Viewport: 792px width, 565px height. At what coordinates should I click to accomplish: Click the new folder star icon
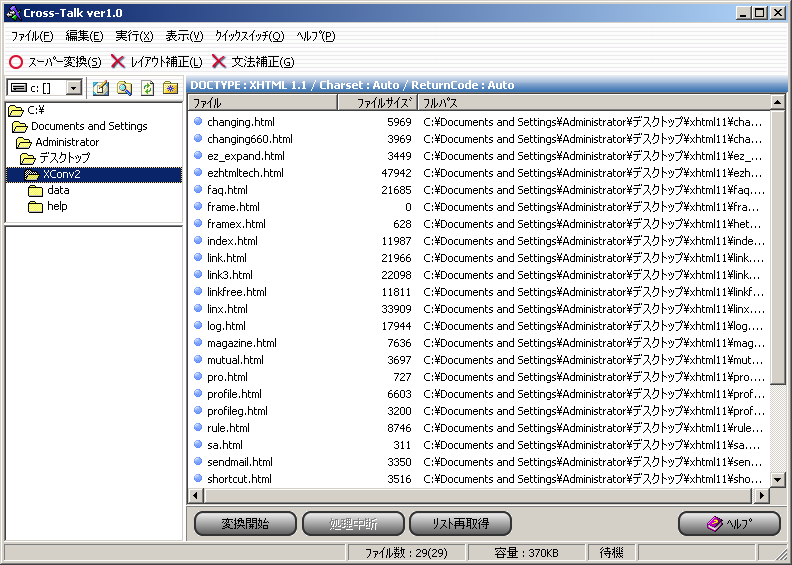[171, 88]
